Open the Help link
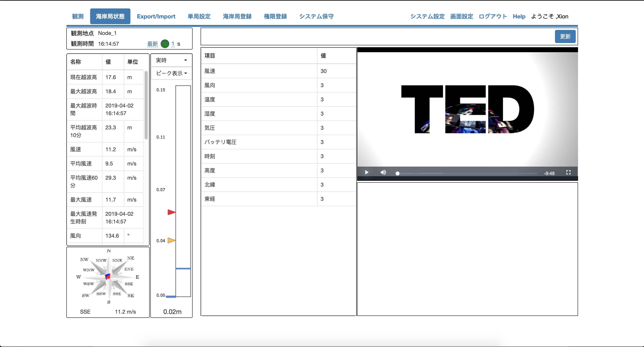Screen dimensions: 644x347 click(519, 17)
